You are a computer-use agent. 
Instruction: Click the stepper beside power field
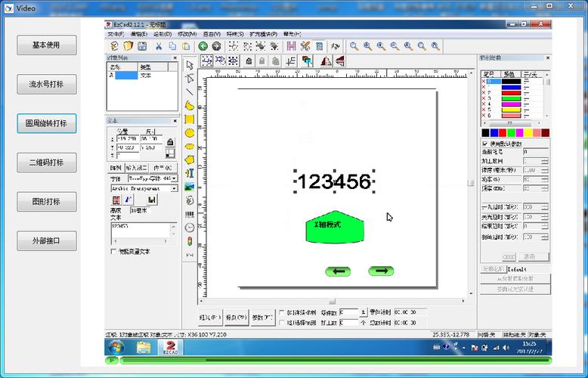(544, 179)
